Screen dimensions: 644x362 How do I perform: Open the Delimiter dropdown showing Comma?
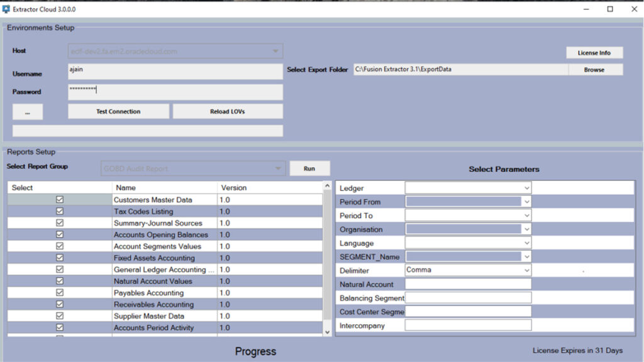(x=526, y=270)
